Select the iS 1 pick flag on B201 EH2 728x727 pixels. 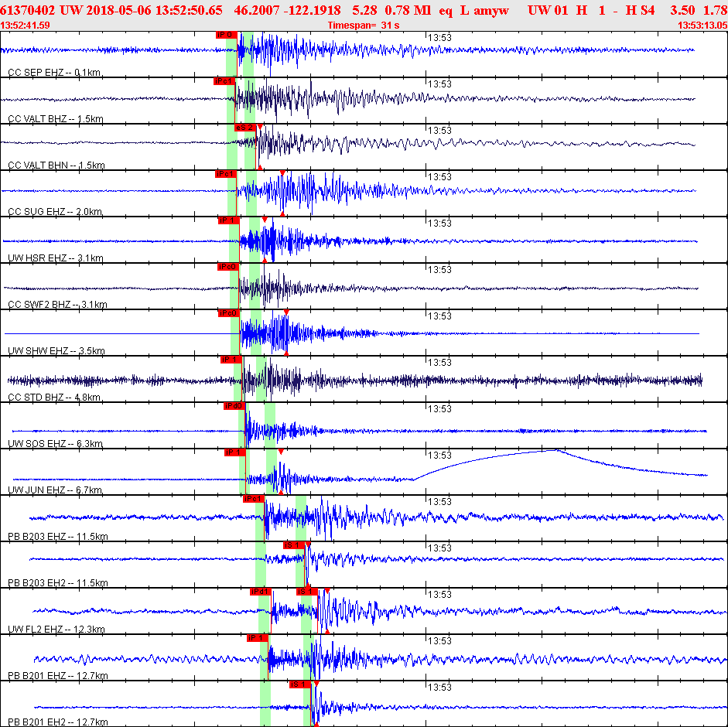pyautogui.click(x=299, y=684)
